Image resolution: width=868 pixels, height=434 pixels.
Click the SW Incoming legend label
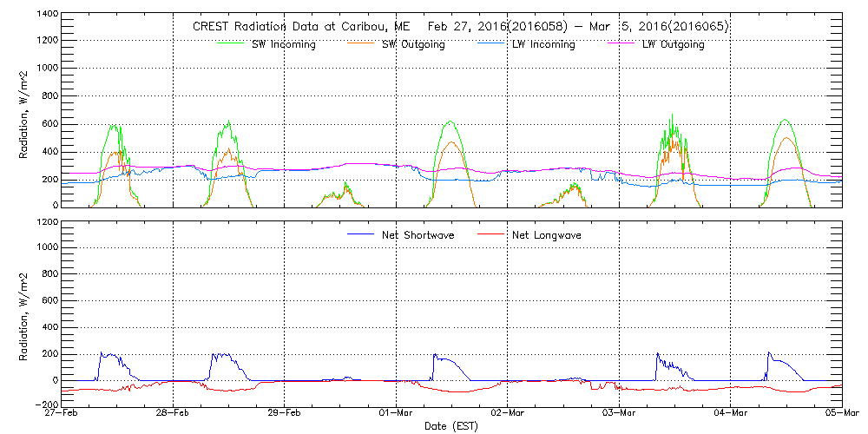tap(281, 45)
